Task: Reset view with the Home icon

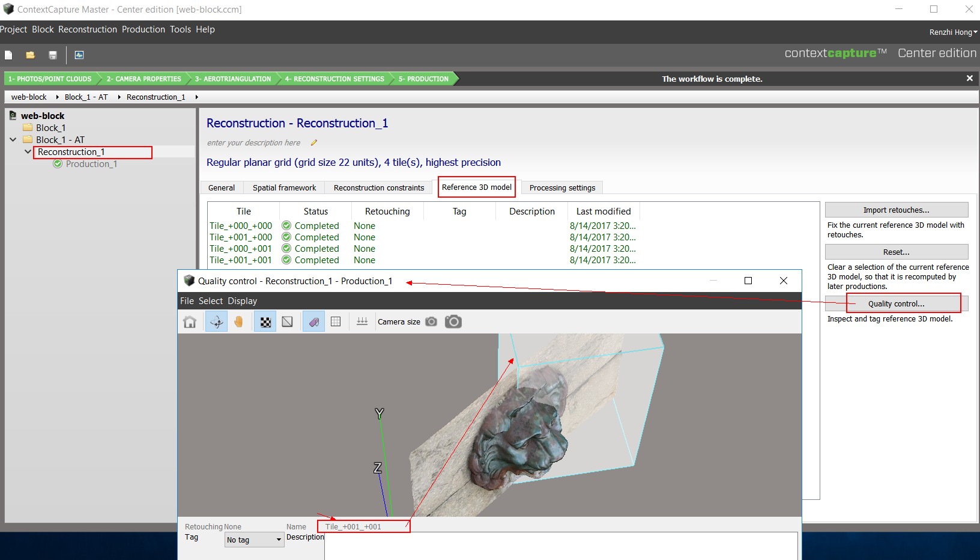Action: (x=190, y=322)
